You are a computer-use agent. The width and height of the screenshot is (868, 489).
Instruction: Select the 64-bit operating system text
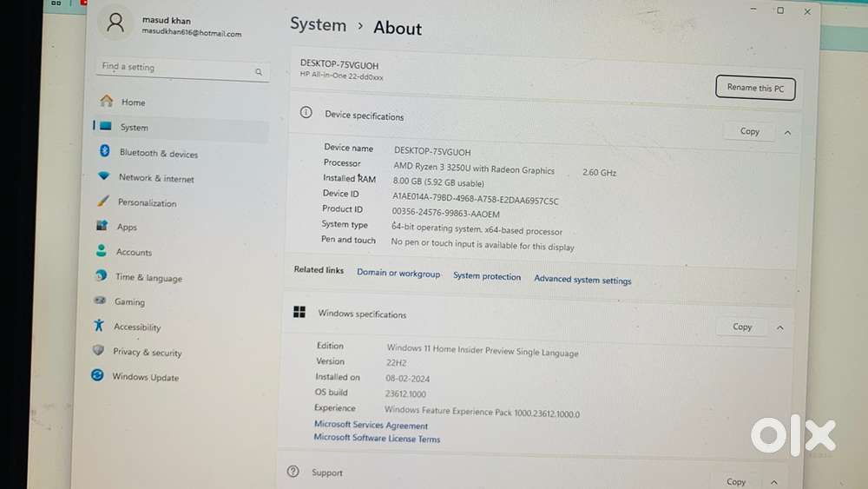(x=477, y=228)
